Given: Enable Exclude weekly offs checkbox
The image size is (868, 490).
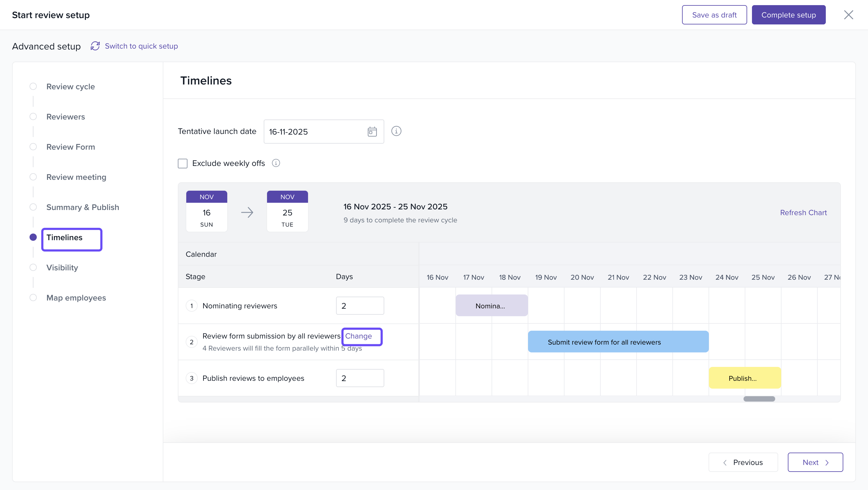Looking at the screenshot, I should pyautogui.click(x=183, y=164).
